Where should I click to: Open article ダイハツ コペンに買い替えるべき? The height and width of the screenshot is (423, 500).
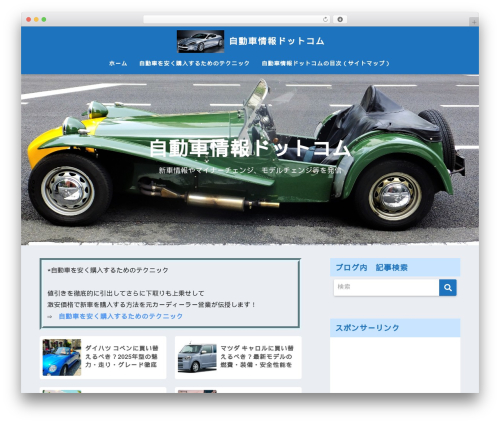(122, 356)
